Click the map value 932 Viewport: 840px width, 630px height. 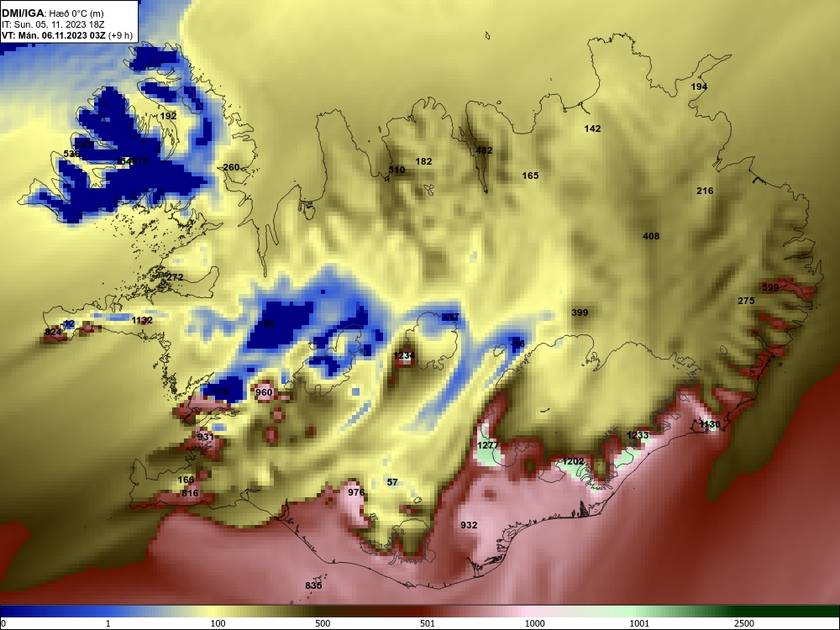469,525
